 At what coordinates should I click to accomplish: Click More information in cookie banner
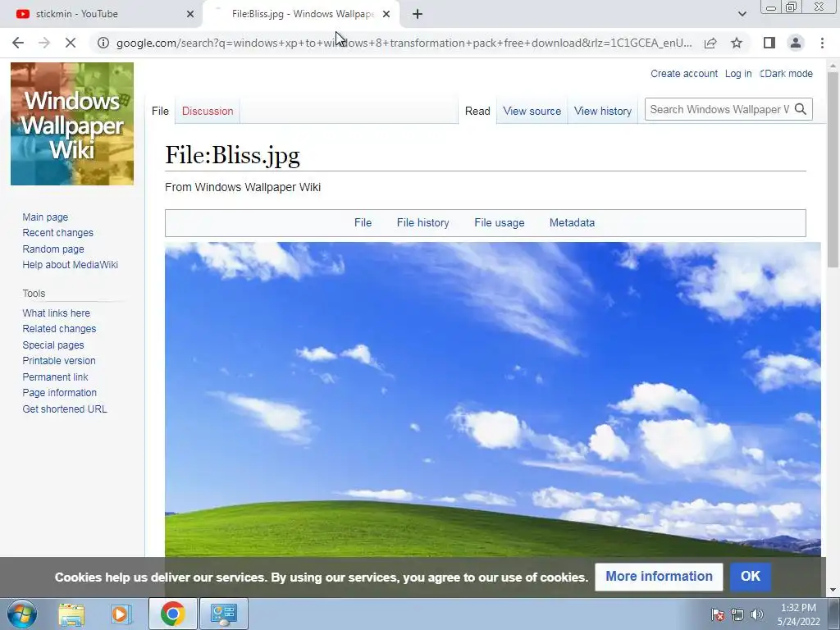pyautogui.click(x=659, y=577)
